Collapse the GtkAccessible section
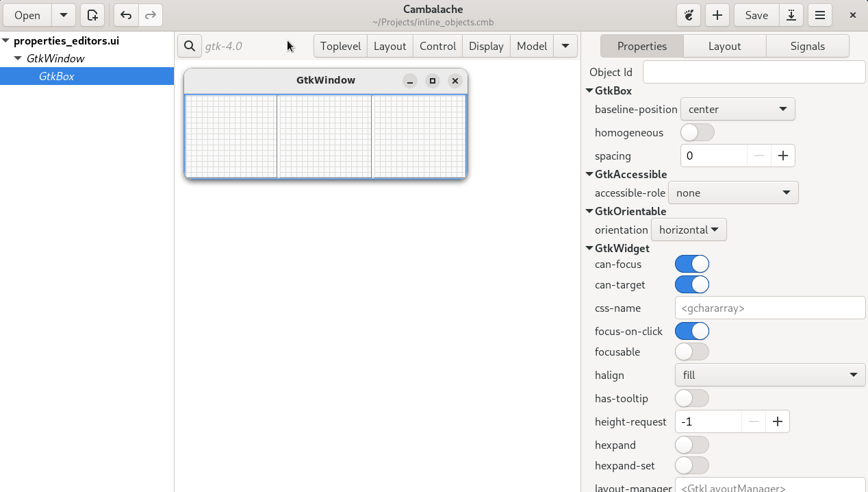The image size is (868, 492). (x=589, y=174)
